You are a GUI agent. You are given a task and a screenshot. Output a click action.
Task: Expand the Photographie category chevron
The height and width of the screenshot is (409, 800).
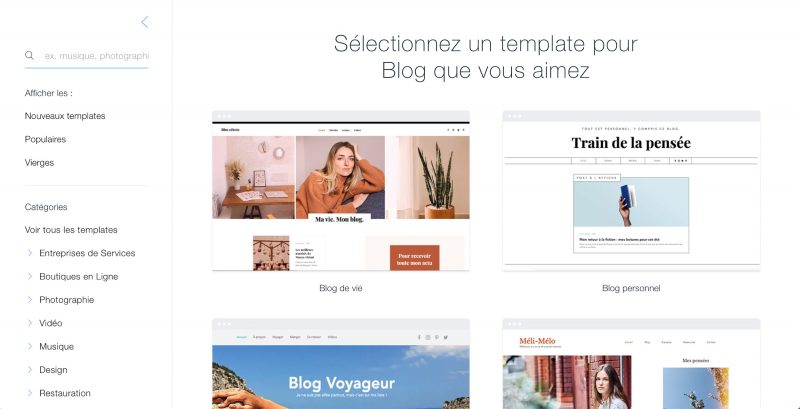30,299
